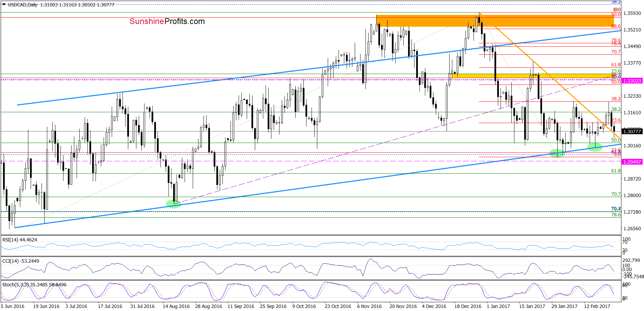Click the magenta price label 1.33023
644x311 pixels.
click(x=632, y=81)
